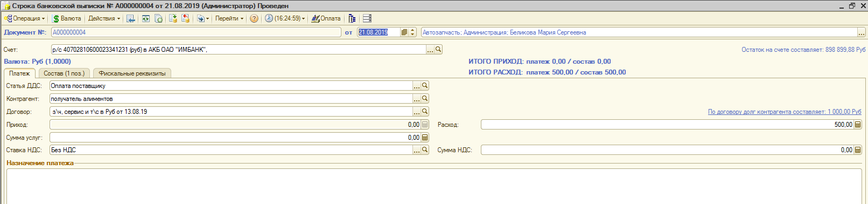Screen dimensions: 868x204
Task: Open calculator icon of Сумма НДС field
Action: point(858,150)
